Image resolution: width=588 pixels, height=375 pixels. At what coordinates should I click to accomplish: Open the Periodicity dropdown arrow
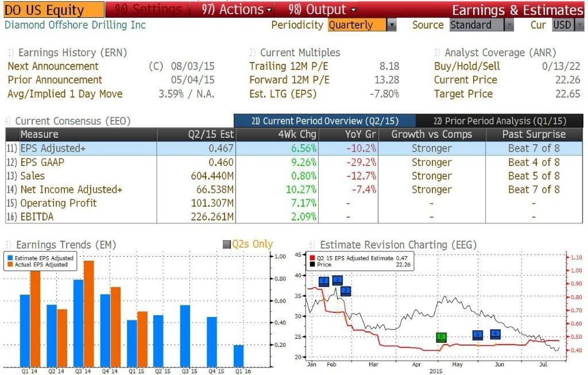coord(392,25)
